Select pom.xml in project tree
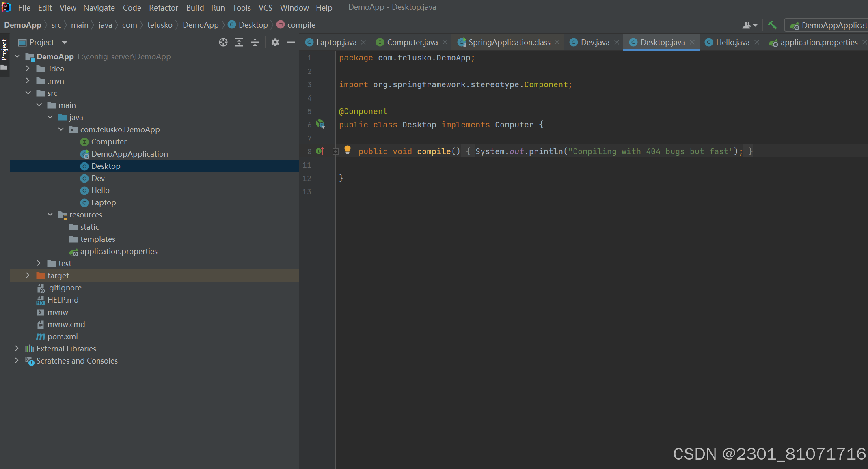This screenshot has width=868, height=469. coord(63,336)
